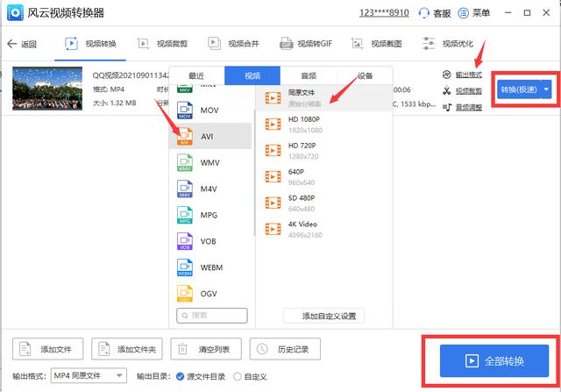561x392 pixels.
Task: Click the 视频优化 sliders icon
Action: point(429,44)
